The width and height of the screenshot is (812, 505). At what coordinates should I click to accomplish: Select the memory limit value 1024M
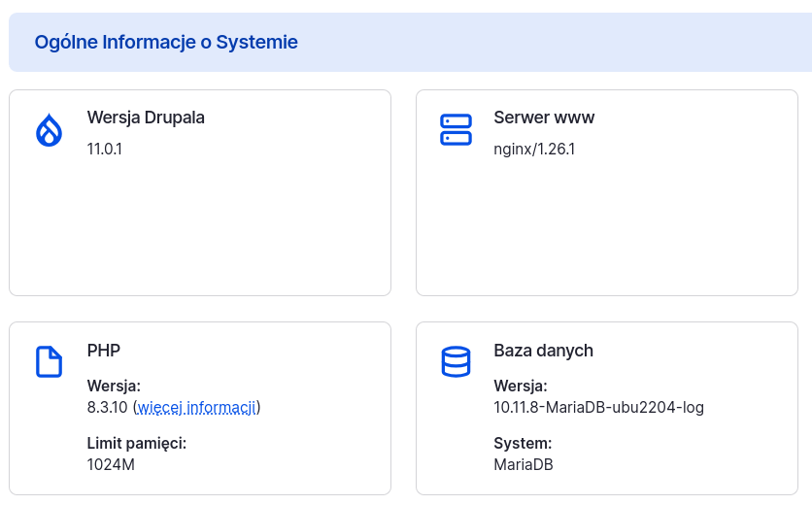pos(111,464)
